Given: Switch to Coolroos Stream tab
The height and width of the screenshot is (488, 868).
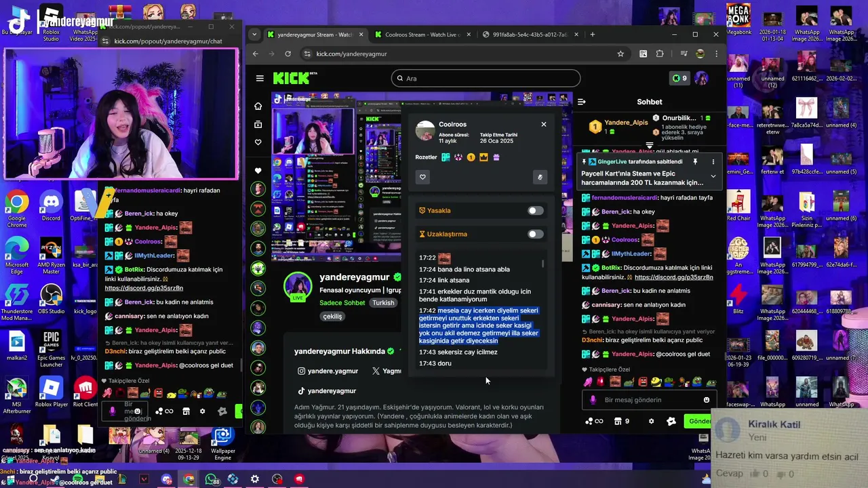Looking at the screenshot, I should point(423,35).
